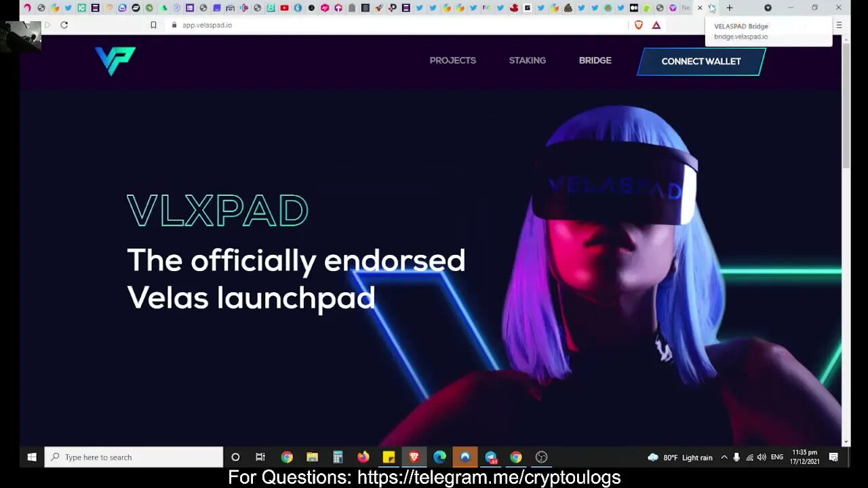868x488 pixels.
Task: Launch first Chrome icon on taskbar
Action: (287, 457)
